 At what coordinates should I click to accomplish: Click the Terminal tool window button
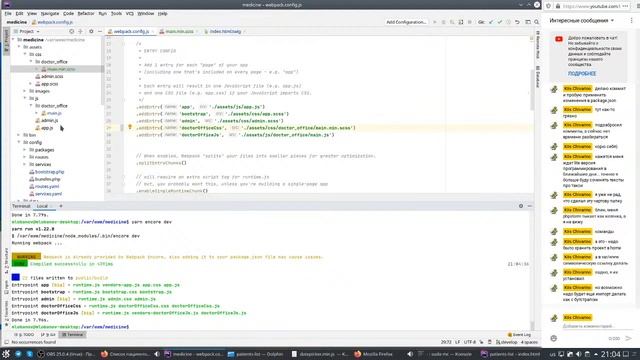(73, 335)
